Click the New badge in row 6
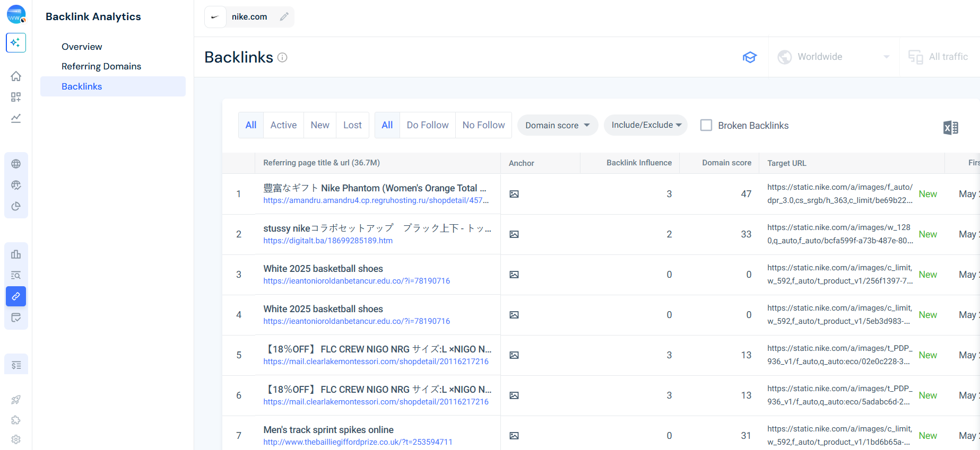This screenshot has height=450, width=980. pos(927,395)
